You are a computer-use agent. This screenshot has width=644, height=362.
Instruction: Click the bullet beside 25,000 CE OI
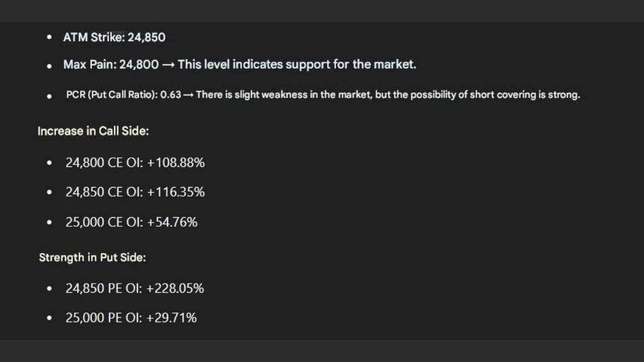[49, 222]
